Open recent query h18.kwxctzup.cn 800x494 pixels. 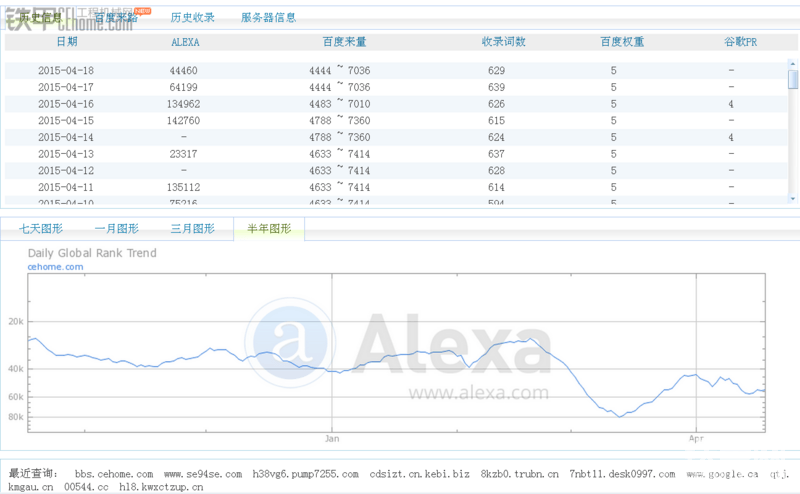(x=161, y=487)
